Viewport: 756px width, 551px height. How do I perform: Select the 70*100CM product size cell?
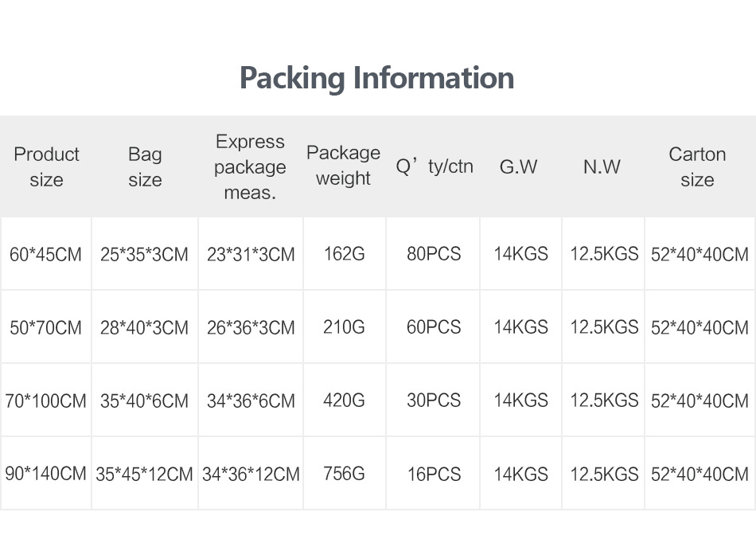[x=45, y=401]
